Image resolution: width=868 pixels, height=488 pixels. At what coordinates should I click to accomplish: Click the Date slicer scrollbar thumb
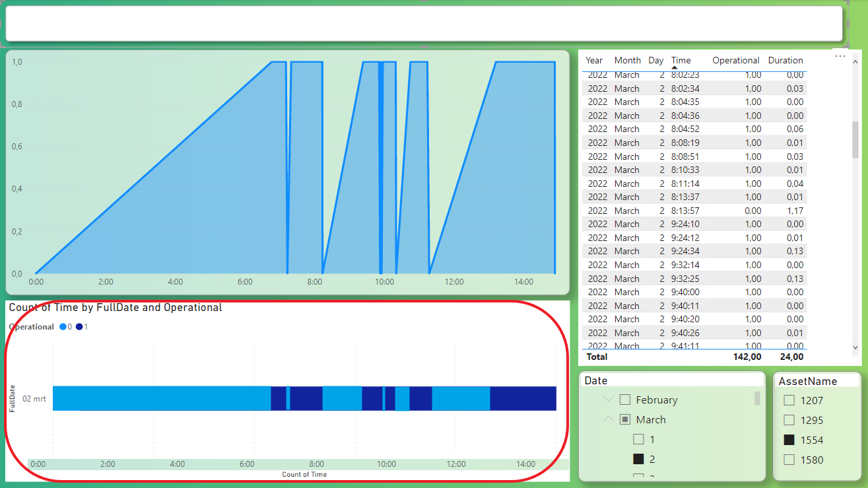(757, 398)
